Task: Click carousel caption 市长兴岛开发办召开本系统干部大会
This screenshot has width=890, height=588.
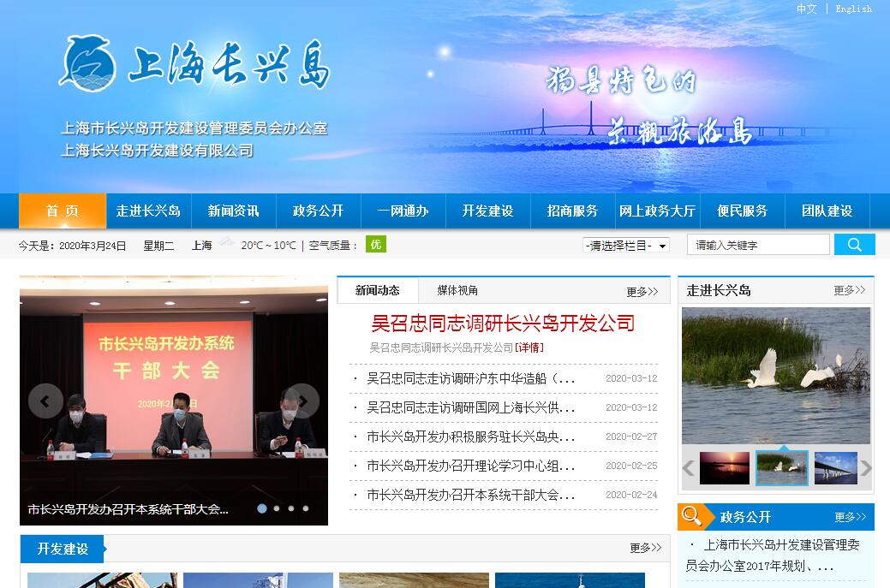Action: pos(128,509)
